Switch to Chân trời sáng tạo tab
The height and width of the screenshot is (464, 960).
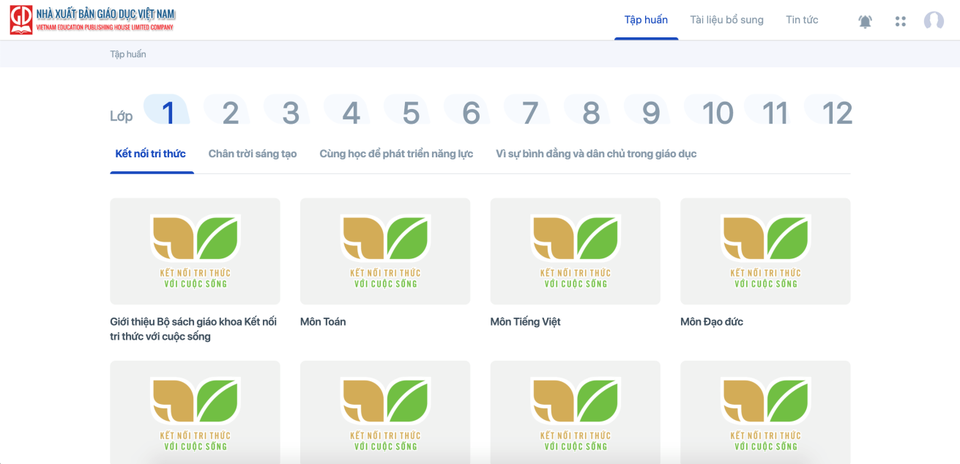(x=252, y=154)
